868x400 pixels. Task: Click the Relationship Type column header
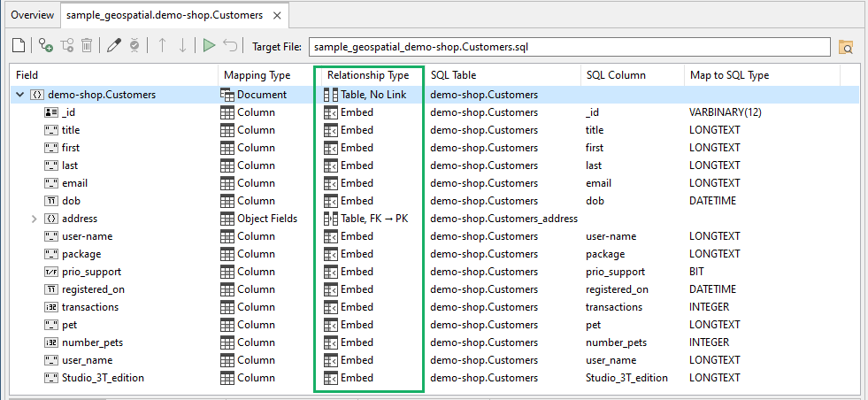(x=367, y=75)
